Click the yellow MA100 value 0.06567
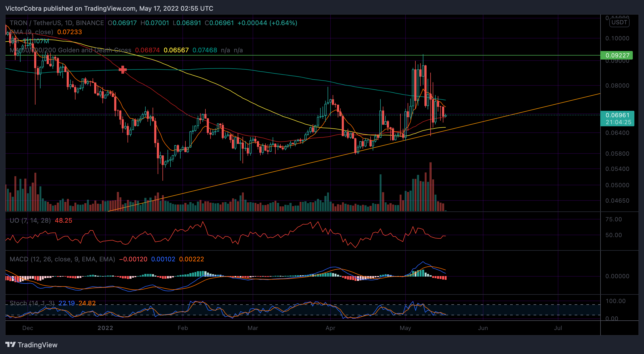 [x=176, y=50]
